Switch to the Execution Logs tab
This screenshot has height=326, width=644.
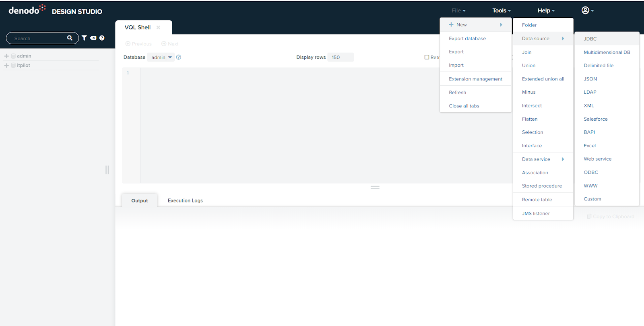[185, 200]
